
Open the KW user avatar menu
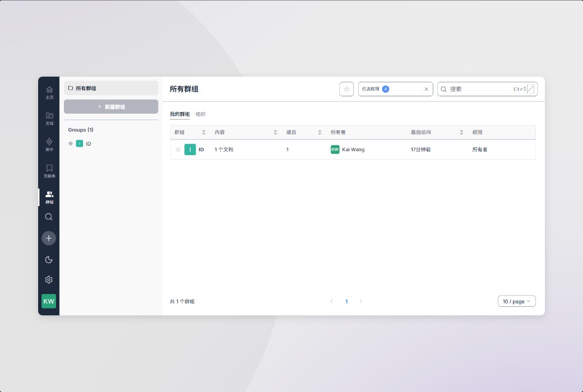pos(49,301)
